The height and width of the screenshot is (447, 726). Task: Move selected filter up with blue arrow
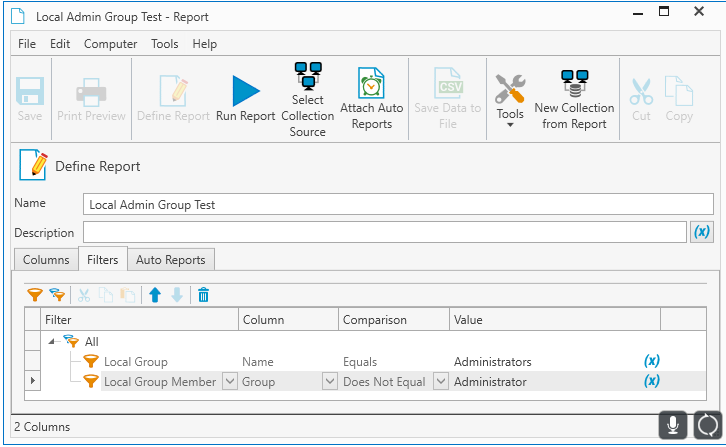coord(155,295)
